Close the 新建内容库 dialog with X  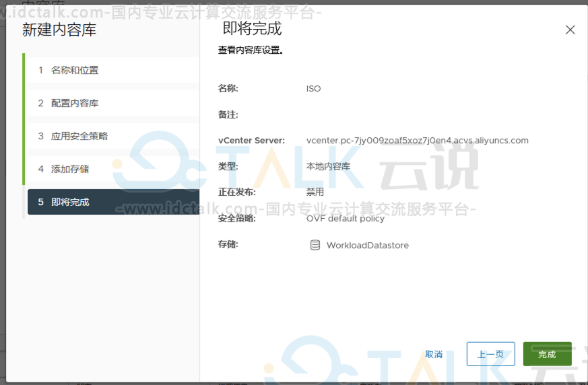pyautogui.click(x=570, y=30)
